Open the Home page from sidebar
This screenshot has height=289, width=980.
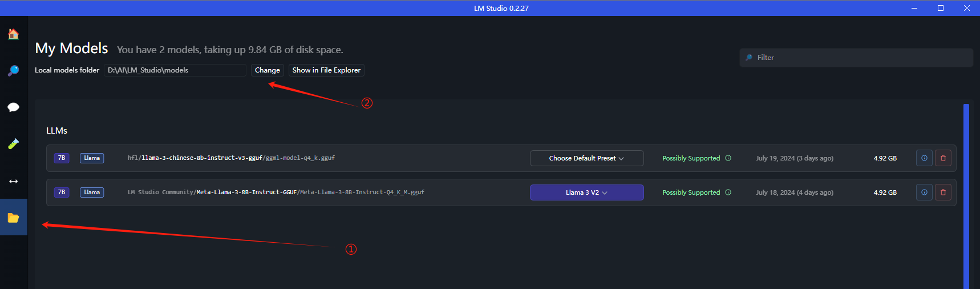coord(13,34)
